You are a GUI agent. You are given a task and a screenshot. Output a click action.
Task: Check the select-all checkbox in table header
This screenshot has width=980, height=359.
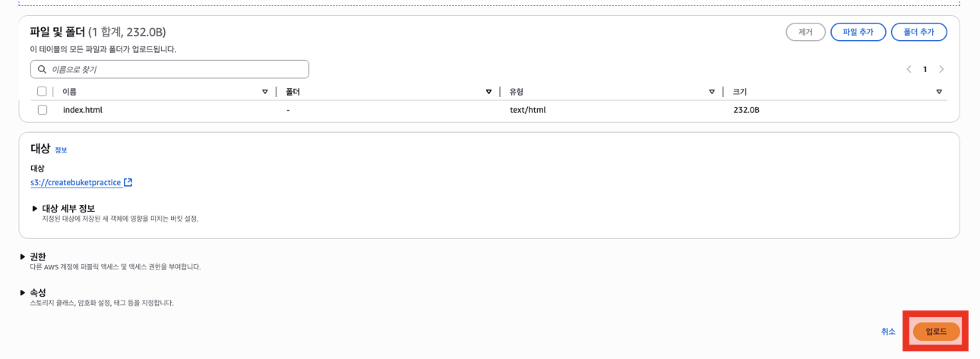point(42,91)
